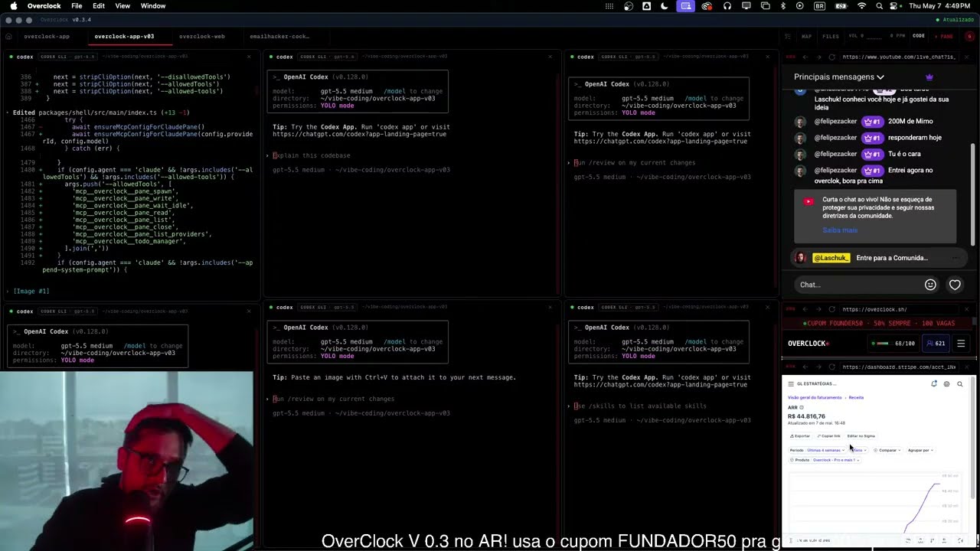Image resolution: width=980 pixels, height=551 pixels.
Task: Click the heart reaction icon
Action: pos(955,285)
